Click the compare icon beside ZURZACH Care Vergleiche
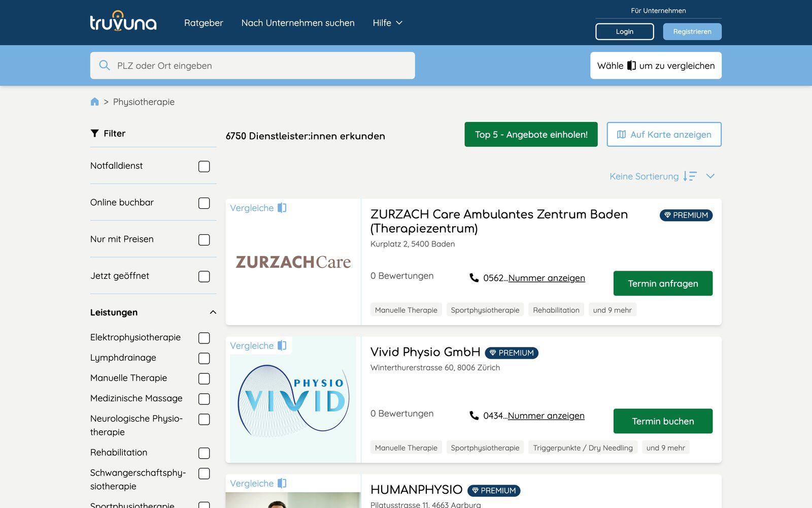812x508 pixels. pos(282,208)
